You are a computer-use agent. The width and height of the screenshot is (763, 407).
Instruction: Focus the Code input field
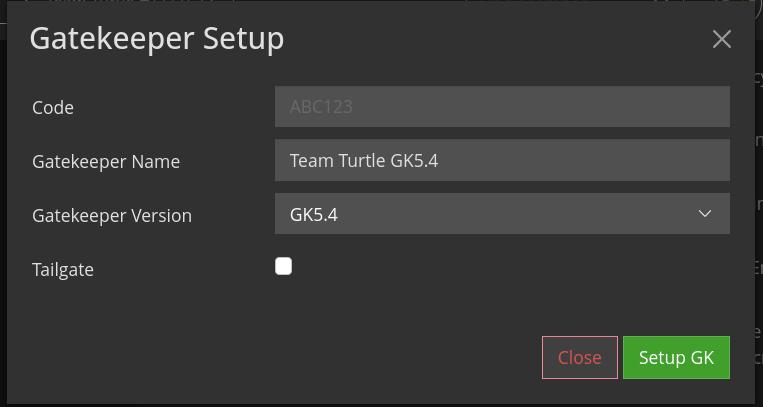click(x=501, y=107)
